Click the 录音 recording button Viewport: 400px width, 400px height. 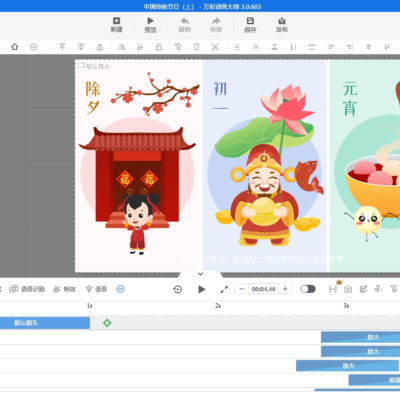pyautogui.click(x=96, y=289)
